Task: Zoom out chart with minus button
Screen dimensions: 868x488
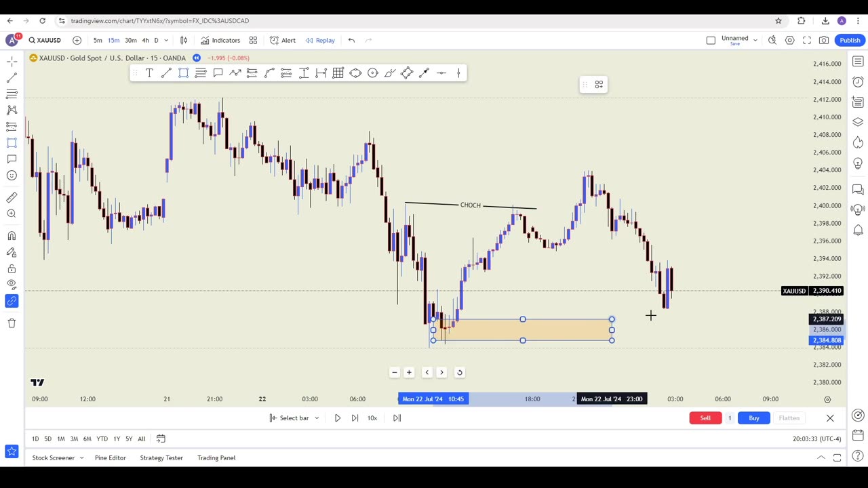Action: pos(394,372)
